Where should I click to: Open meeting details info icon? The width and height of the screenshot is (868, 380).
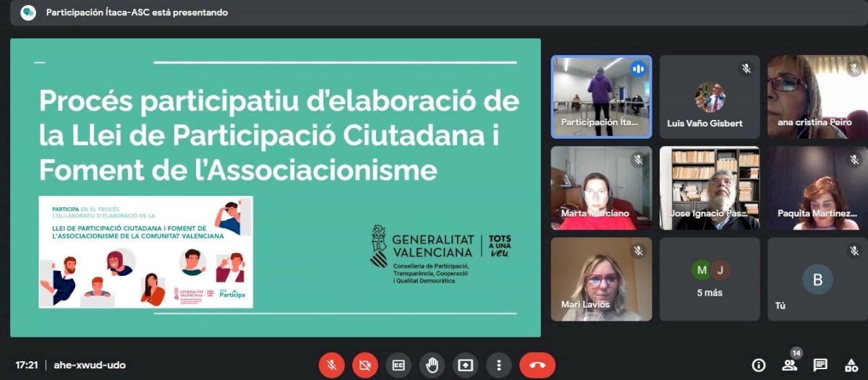pos(758,365)
